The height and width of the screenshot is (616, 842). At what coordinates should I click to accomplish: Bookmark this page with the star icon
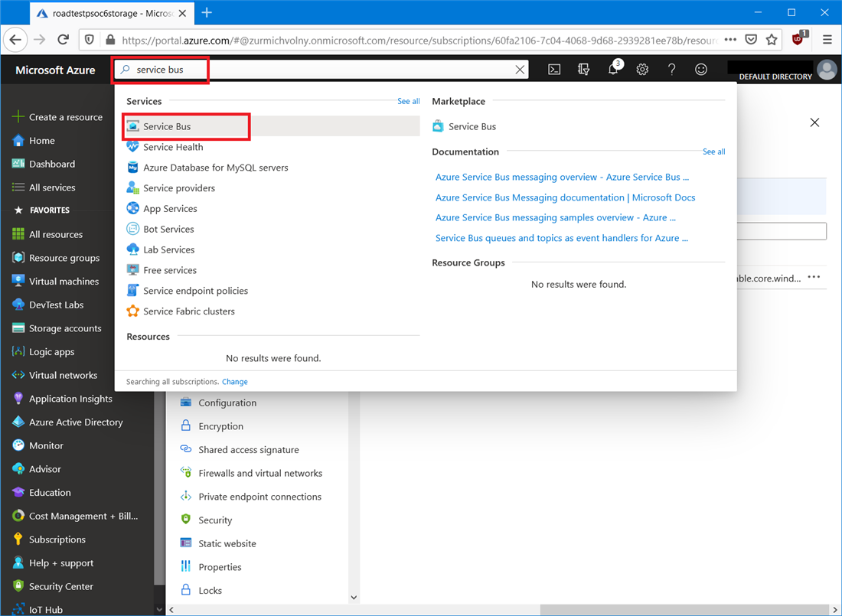coord(772,40)
